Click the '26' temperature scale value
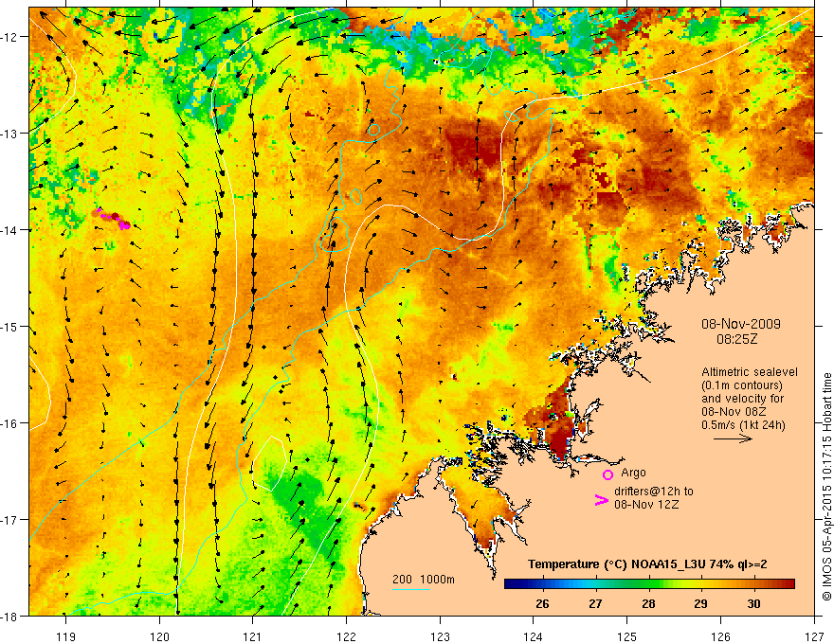This screenshot has height=644, width=834. point(542,603)
